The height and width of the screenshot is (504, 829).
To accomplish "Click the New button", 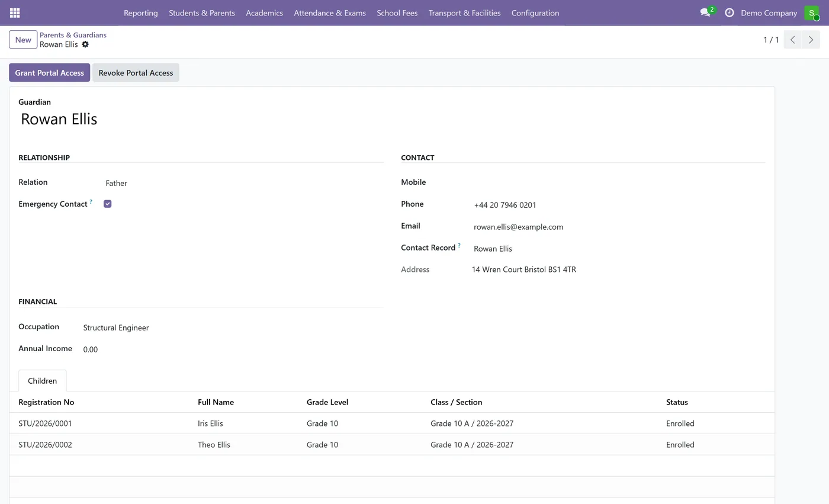I will tap(23, 40).
